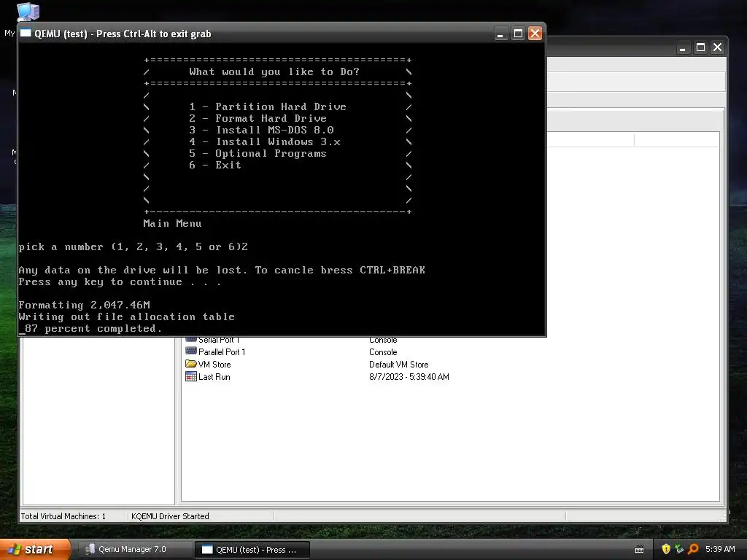Close the QEMU (test) window
The height and width of the screenshot is (560, 747).
[x=535, y=34]
